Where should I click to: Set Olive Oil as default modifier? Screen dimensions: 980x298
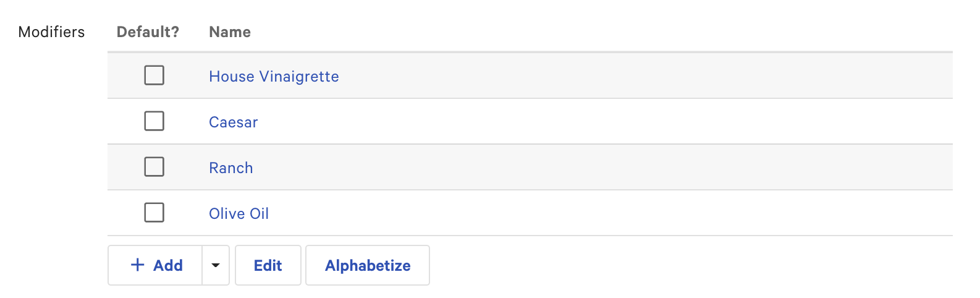pos(154,213)
